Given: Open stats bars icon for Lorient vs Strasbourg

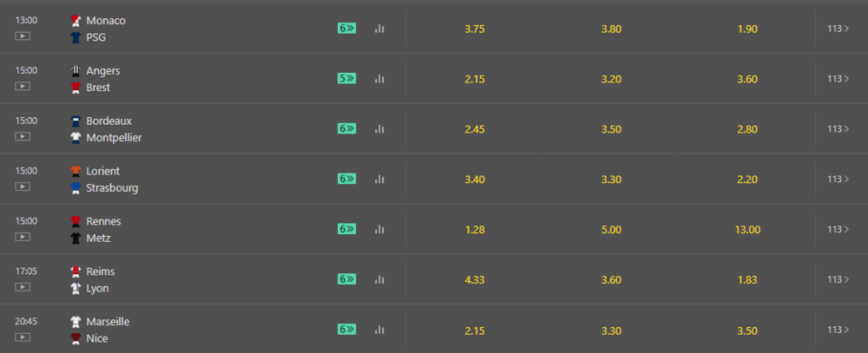Looking at the screenshot, I should pyautogui.click(x=379, y=179).
